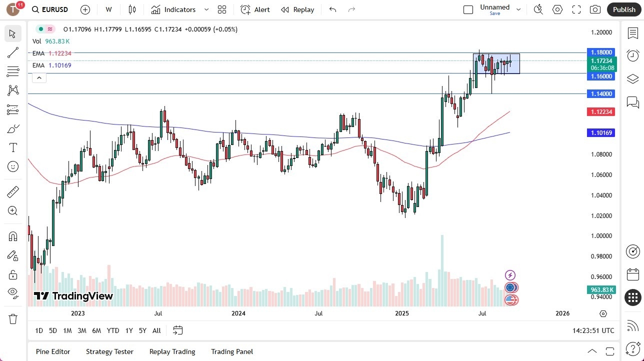
Task: Lock all drawings
Action: (12, 274)
